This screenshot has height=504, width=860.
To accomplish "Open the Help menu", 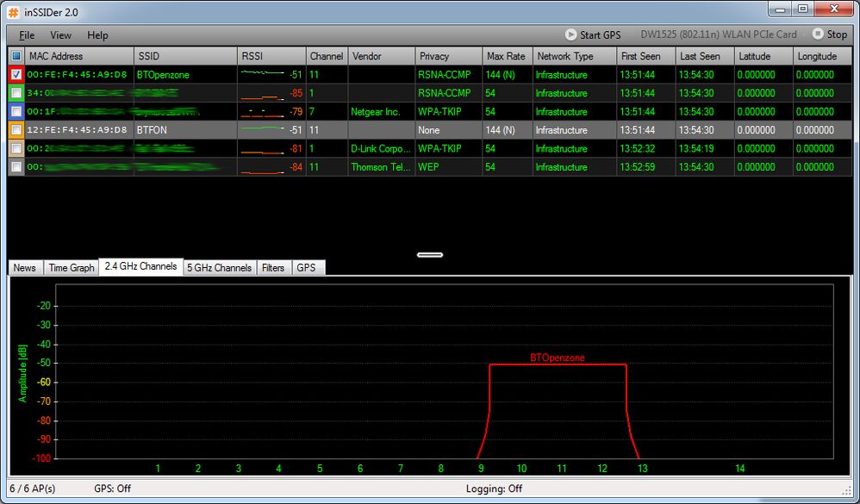I will pyautogui.click(x=97, y=35).
